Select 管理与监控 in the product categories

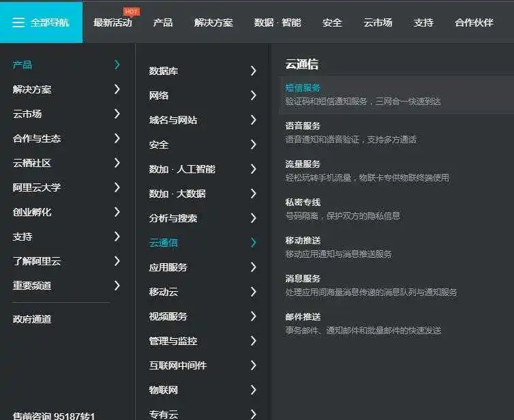pos(173,341)
